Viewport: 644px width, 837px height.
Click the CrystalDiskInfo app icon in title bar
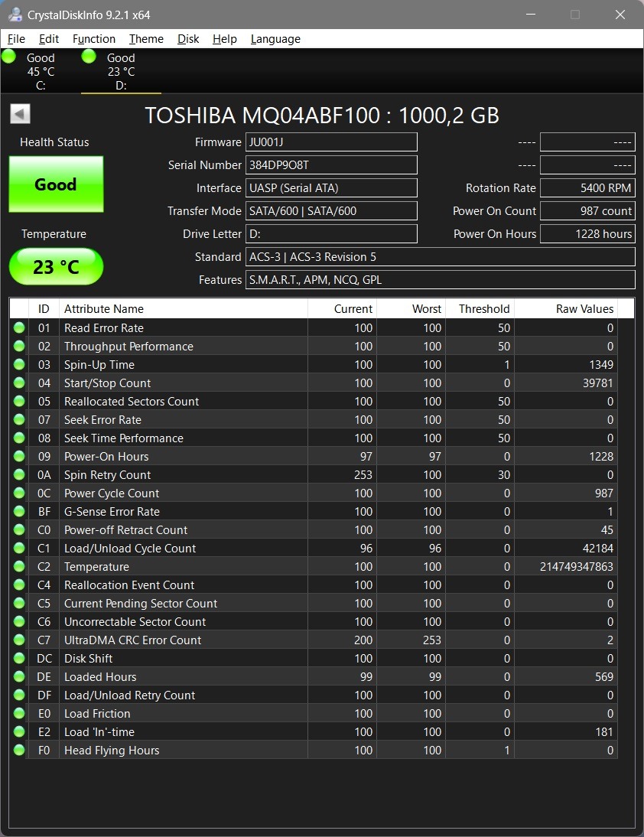(15, 15)
